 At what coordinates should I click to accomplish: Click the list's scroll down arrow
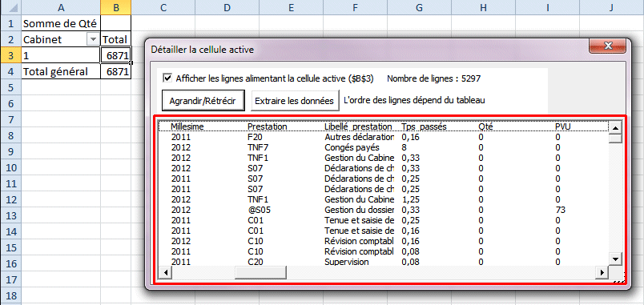point(615,259)
